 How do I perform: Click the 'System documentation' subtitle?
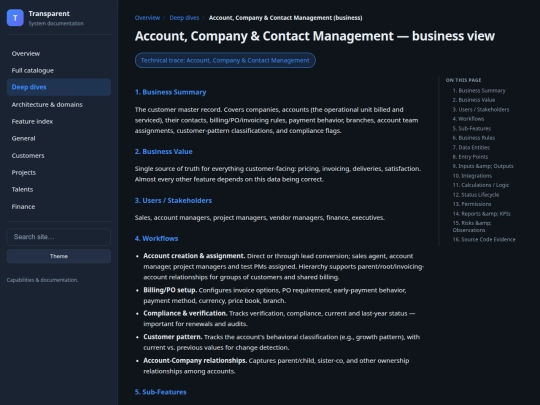pos(56,23)
